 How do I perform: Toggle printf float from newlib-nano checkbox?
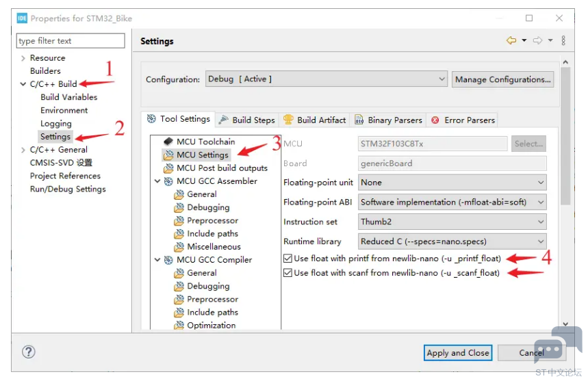tap(287, 259)
